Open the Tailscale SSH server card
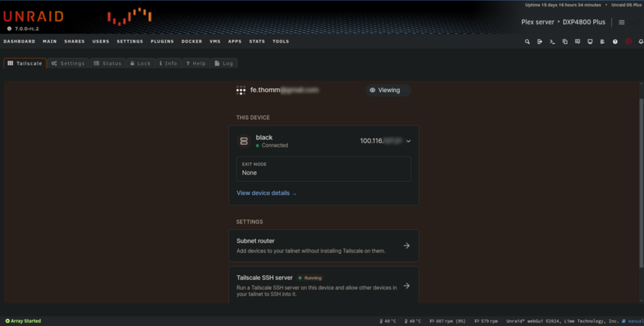The image size is (644, 326). [x=324, y=285]
